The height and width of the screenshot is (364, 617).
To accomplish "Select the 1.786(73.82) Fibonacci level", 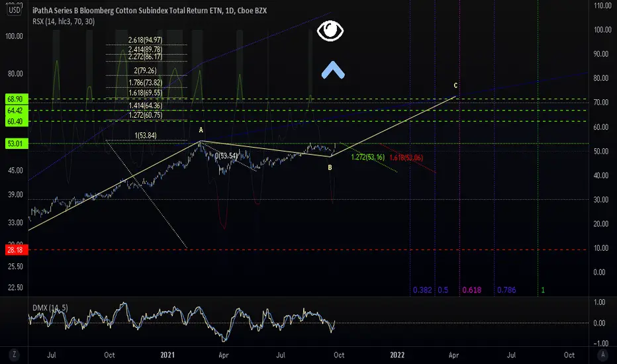I will 145,83.
